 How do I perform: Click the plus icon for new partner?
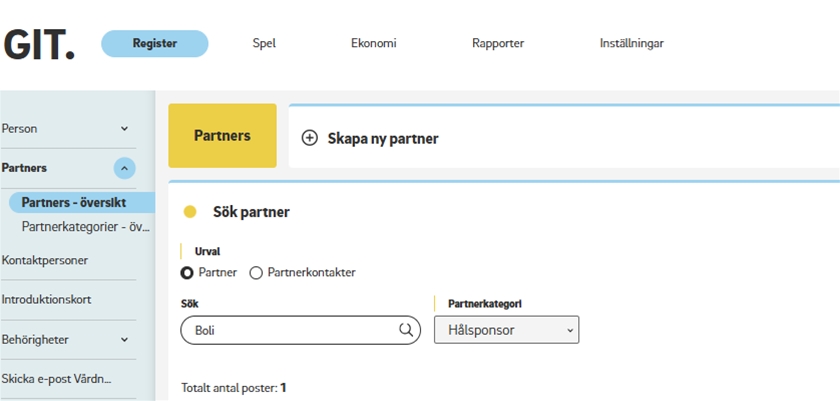tap(309, 138)
